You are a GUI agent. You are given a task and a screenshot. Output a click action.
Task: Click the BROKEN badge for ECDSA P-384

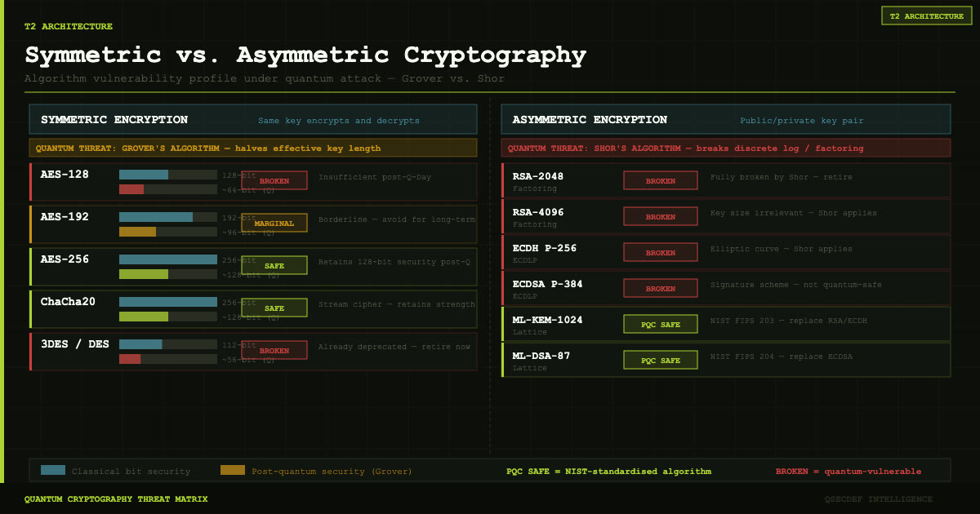tap(661, 289)
